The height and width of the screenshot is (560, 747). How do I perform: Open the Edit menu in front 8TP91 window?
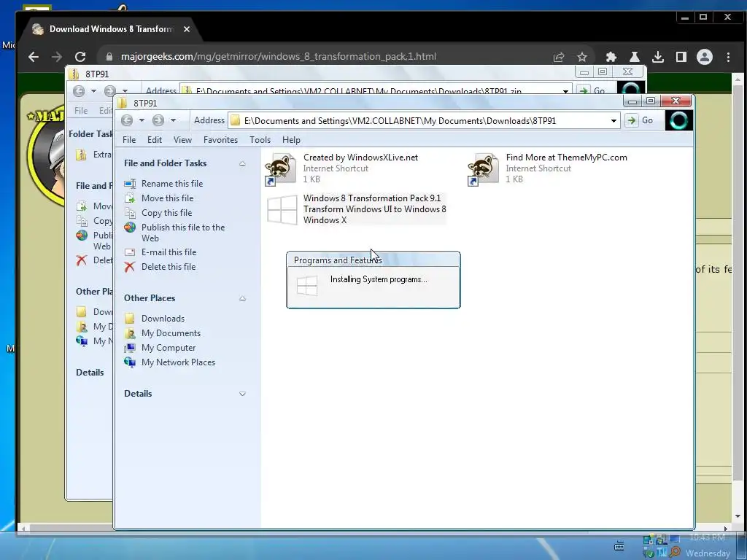155,140
